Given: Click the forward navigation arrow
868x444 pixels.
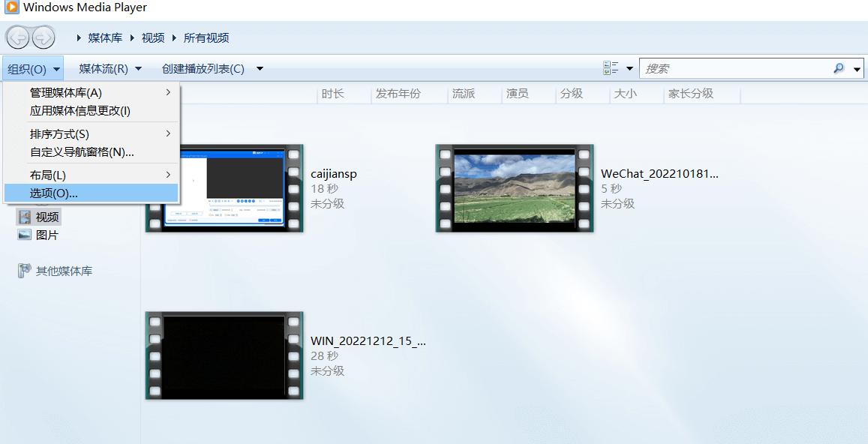Looking at the screenshot, I should click(x=41, y=37).
